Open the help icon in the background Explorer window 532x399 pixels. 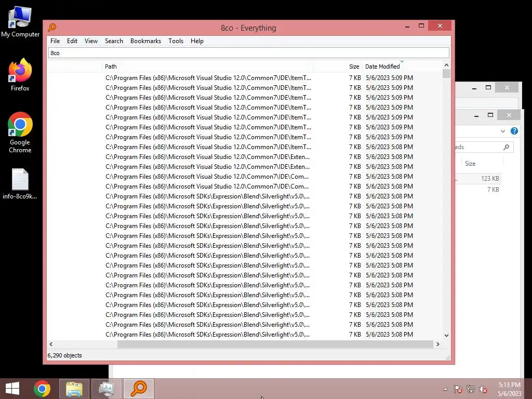click(x=514, y=131)
